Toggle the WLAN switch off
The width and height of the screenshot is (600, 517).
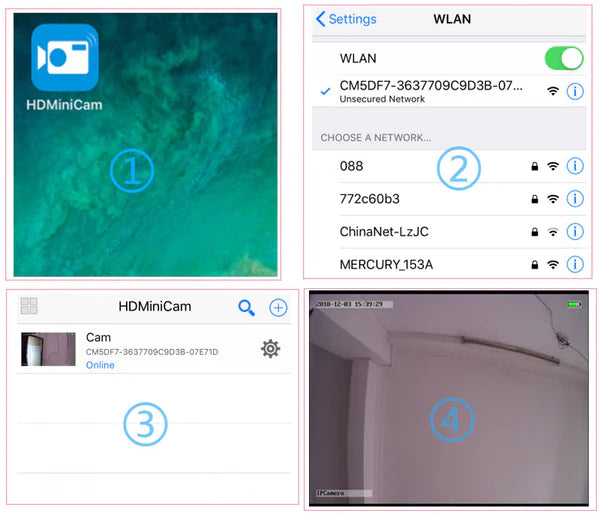[x=563, y=58]
